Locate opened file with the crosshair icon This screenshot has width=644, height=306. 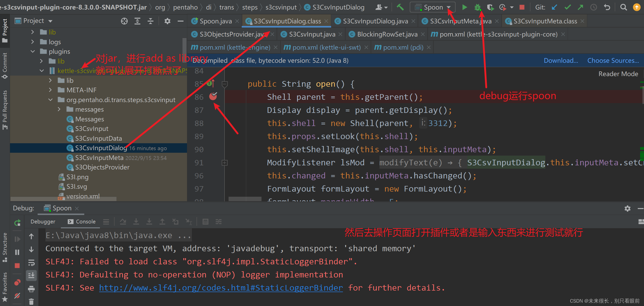click(x=124, y=21)
